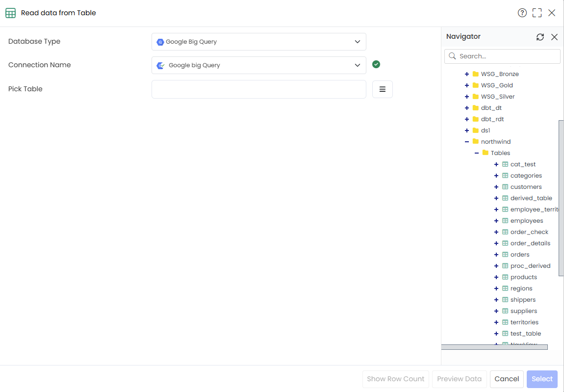564x392 pixels.
Task: Expand the customers table columns
Action: click(496, 187)
